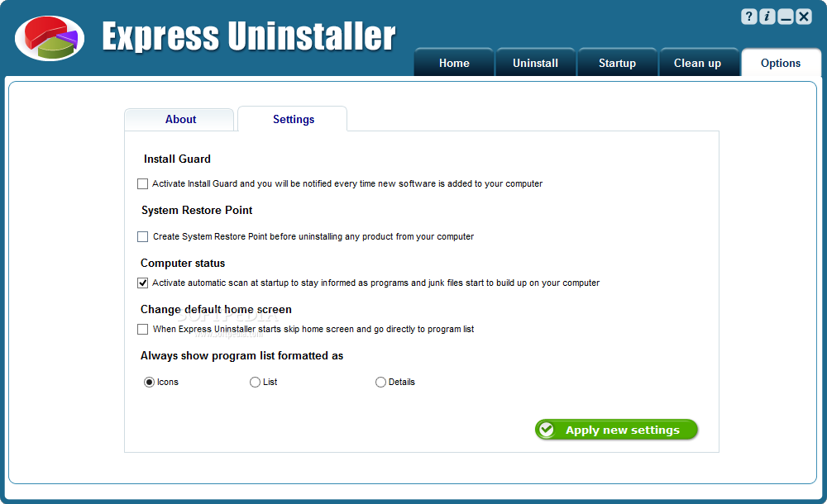
Task: Click 'Activate automatic scan at startup' label
Action: 375,283
